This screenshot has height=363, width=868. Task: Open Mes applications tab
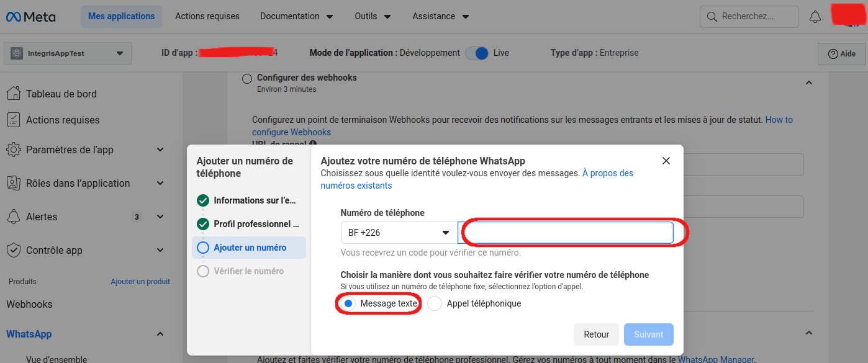point(122,16)
